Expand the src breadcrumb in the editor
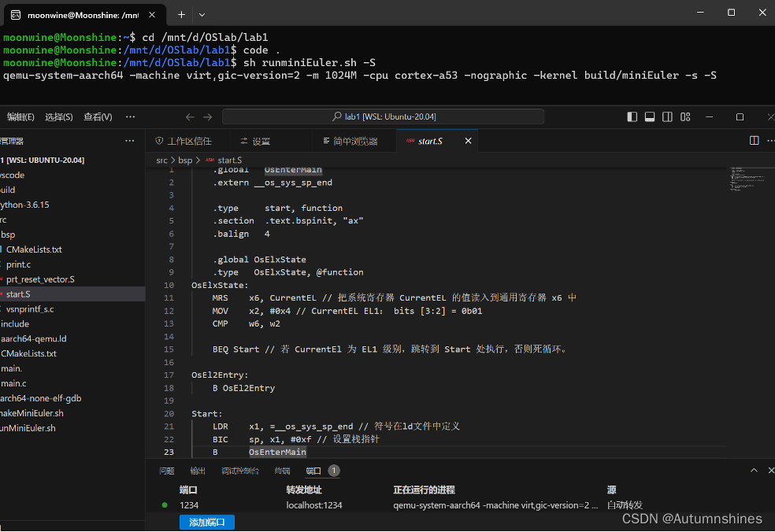Image resolution: width=775 pixels, height=532 pixels. click(x=162, y=160)
